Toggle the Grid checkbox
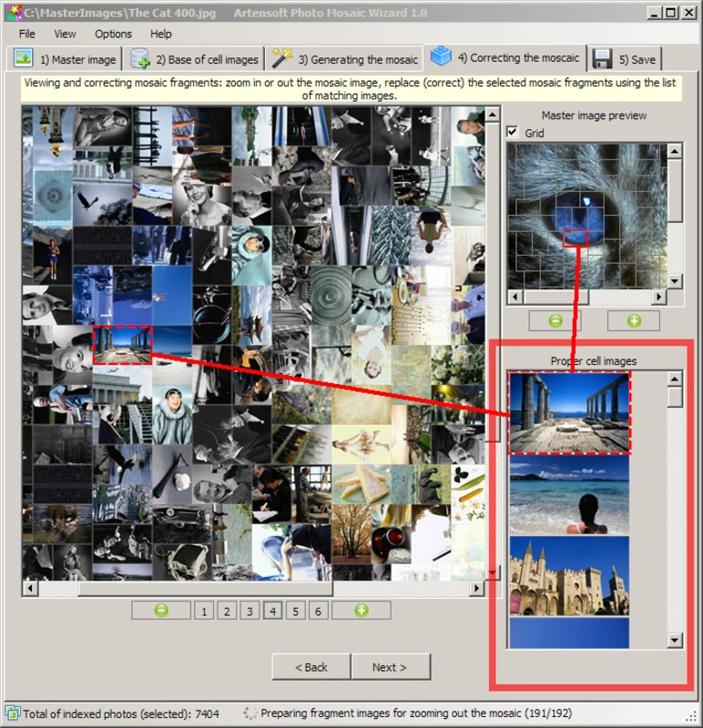The image size is (703, 728). point(513,132)
